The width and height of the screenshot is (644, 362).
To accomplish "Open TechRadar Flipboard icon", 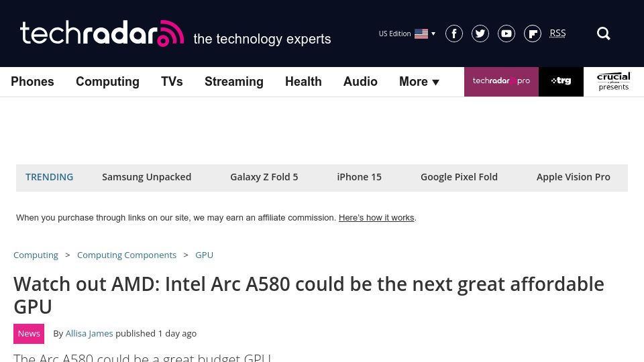I will coord(533,34).
